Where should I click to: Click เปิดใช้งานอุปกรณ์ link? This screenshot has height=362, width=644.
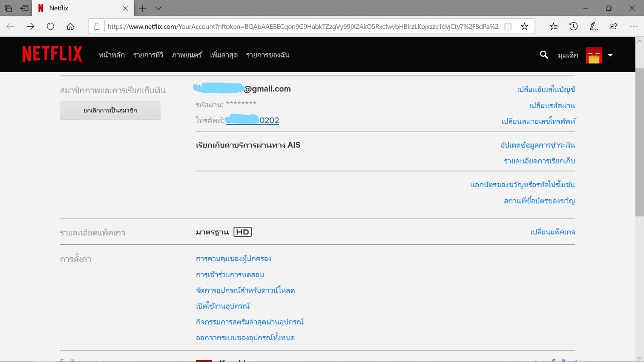(223, 306)
